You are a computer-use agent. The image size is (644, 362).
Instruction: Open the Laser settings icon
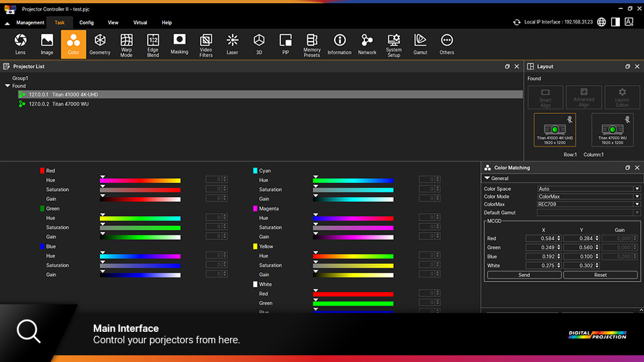(232, 44)
